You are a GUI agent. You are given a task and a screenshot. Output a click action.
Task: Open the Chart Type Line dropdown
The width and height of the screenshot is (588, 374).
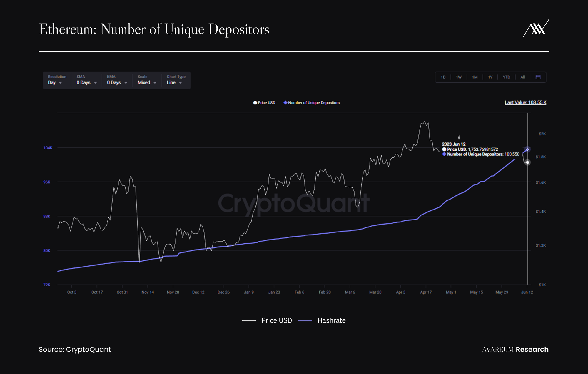click(x=174, y=83)
